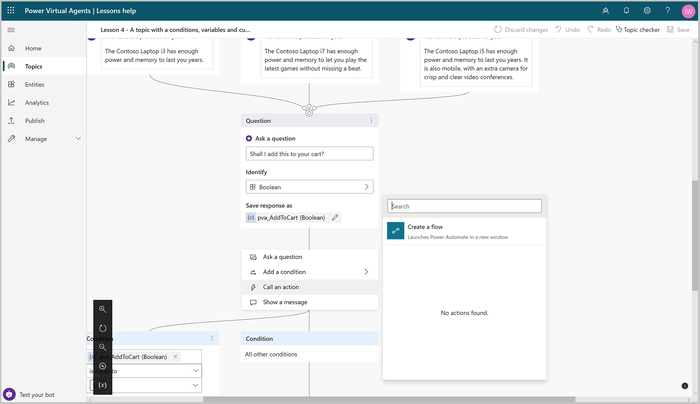Click the Contoso Laptop i3 message card
This screenshot has height=404, width=700.
click(x=157, y=54)
